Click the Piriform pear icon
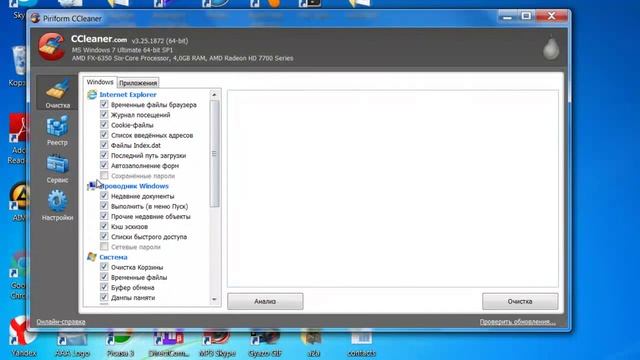 (551, 49)
